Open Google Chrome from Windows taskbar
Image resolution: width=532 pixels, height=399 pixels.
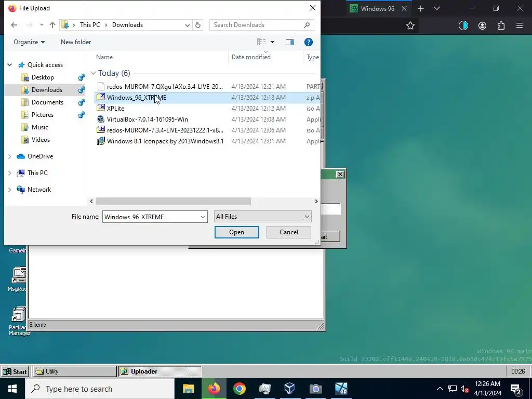click(239, 389)
